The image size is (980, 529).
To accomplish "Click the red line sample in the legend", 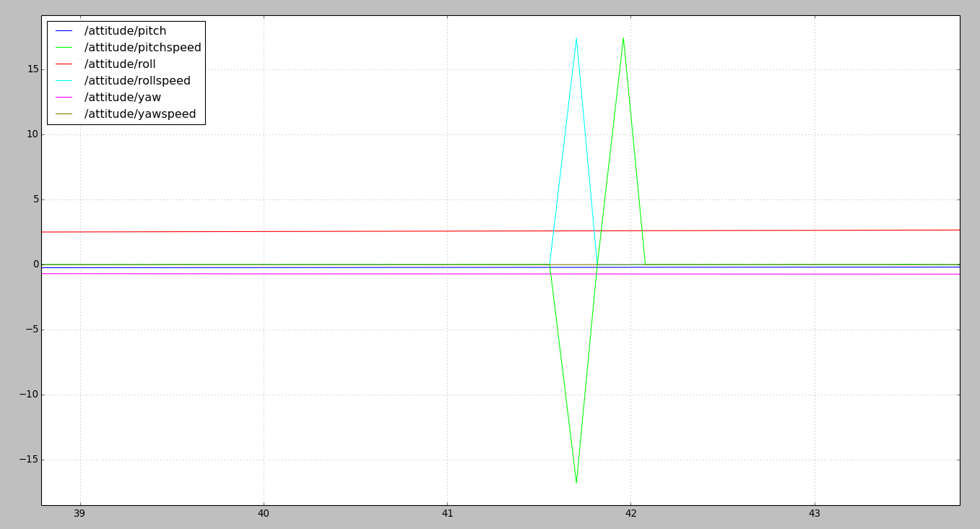I will (x=64, y=64).
